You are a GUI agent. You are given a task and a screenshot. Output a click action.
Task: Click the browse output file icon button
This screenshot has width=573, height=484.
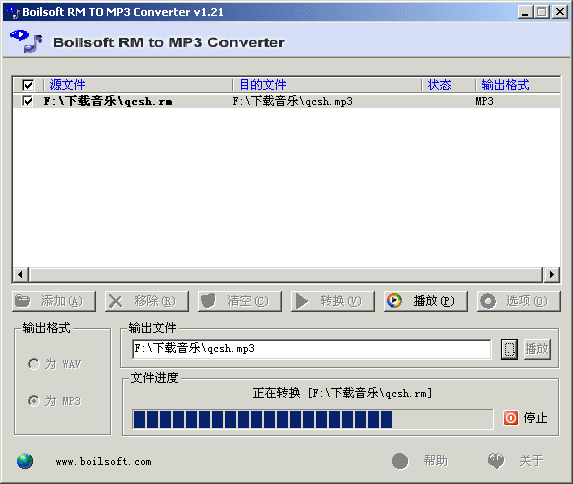point(509,349)
